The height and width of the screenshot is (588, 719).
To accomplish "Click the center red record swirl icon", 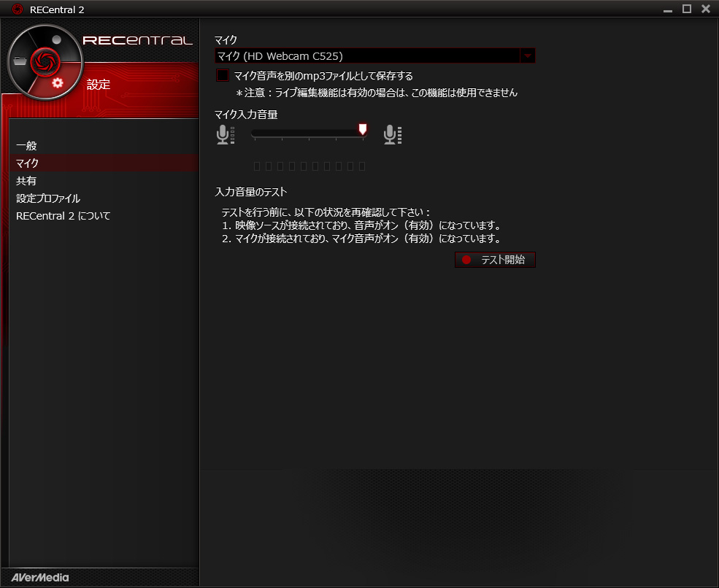I will (x=45, y=61).
